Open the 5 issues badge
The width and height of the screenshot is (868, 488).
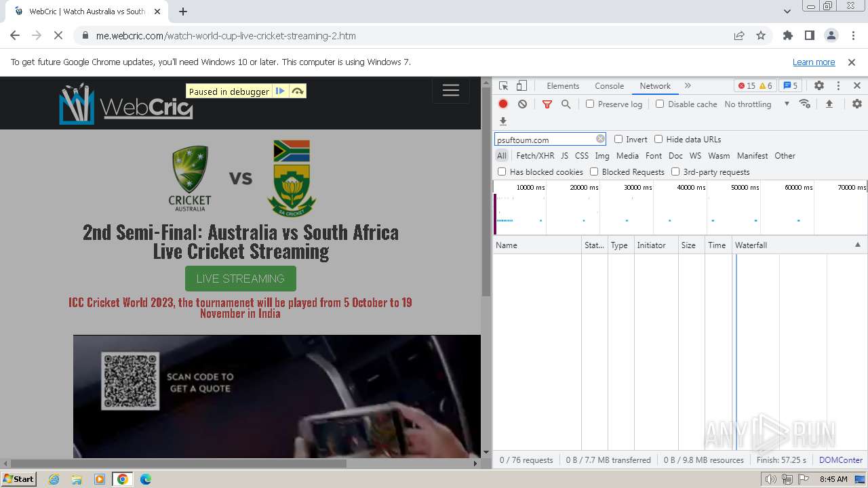(791, 86)
